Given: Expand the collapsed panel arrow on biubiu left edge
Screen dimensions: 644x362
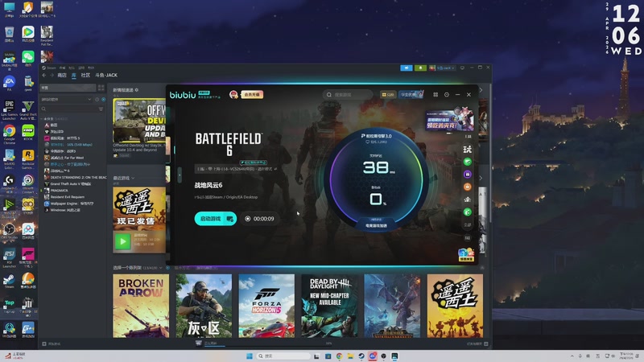Looking at the screenshot, I should coord(180,175).
